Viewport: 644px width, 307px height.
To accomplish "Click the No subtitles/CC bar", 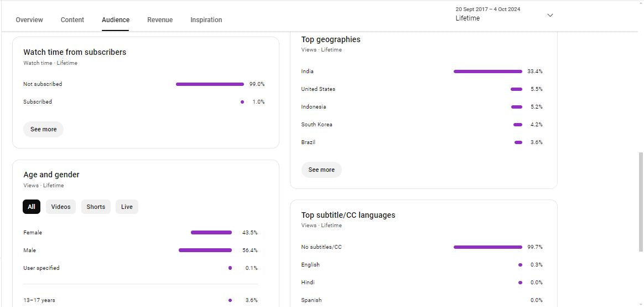I will [x=487, y=247].
